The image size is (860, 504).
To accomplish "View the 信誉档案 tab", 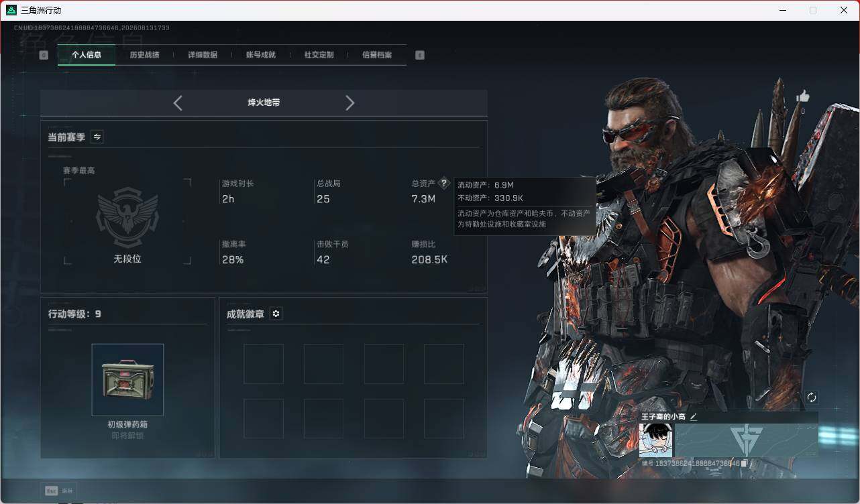I will click(377, 55).
